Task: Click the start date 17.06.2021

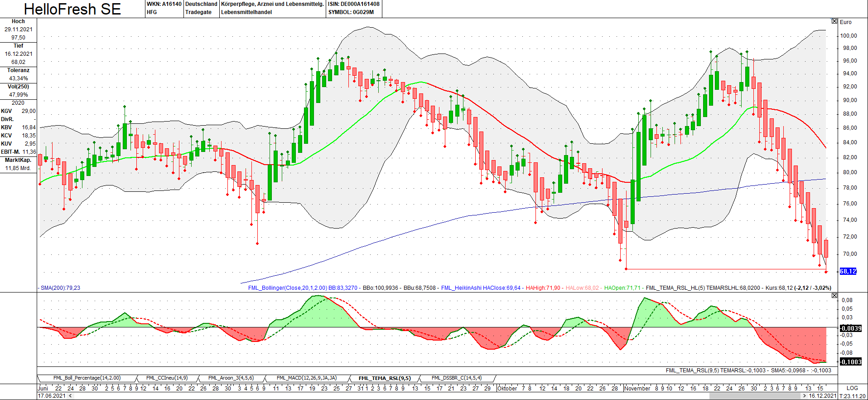Action: point(52,396)
